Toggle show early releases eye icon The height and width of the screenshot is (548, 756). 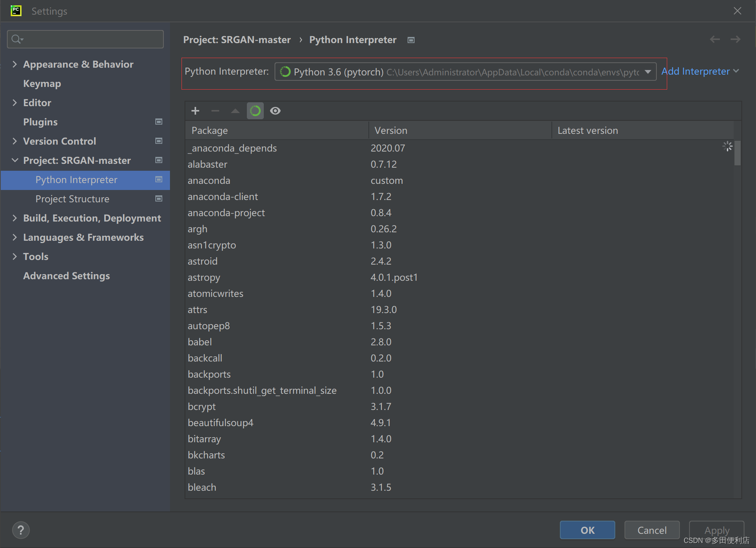[275, 111]
